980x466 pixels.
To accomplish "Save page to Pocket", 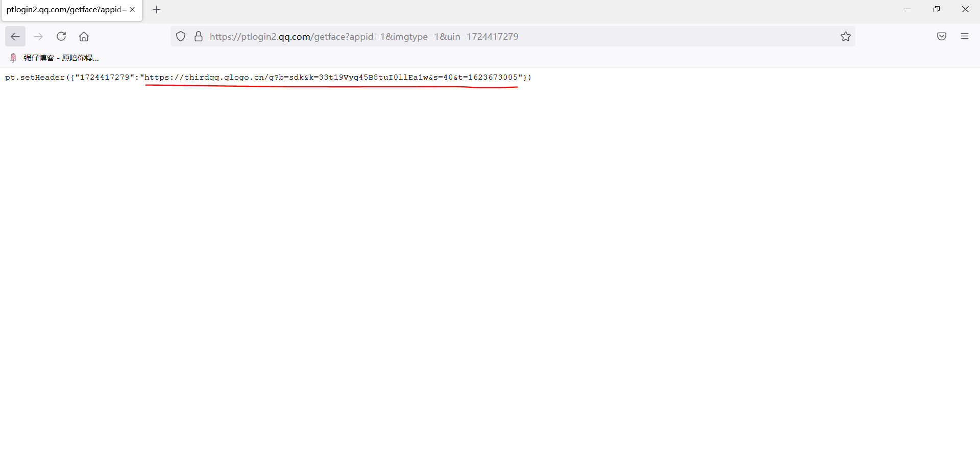I will click(x=942, y=37).
